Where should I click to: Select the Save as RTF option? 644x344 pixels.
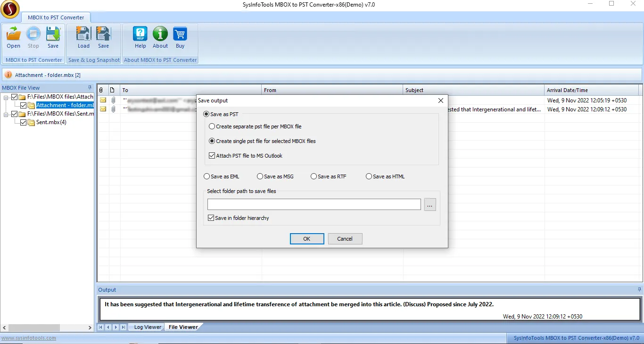(x=314, y=176)
